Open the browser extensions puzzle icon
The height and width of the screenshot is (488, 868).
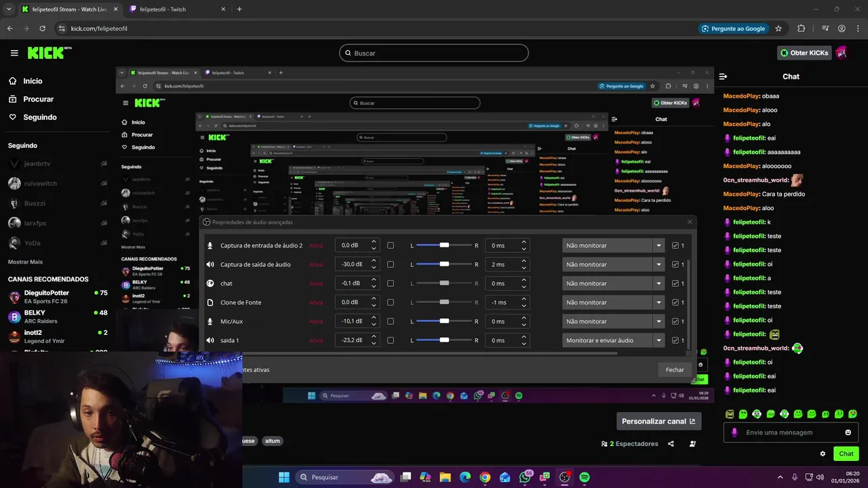(x=802, y=28)
